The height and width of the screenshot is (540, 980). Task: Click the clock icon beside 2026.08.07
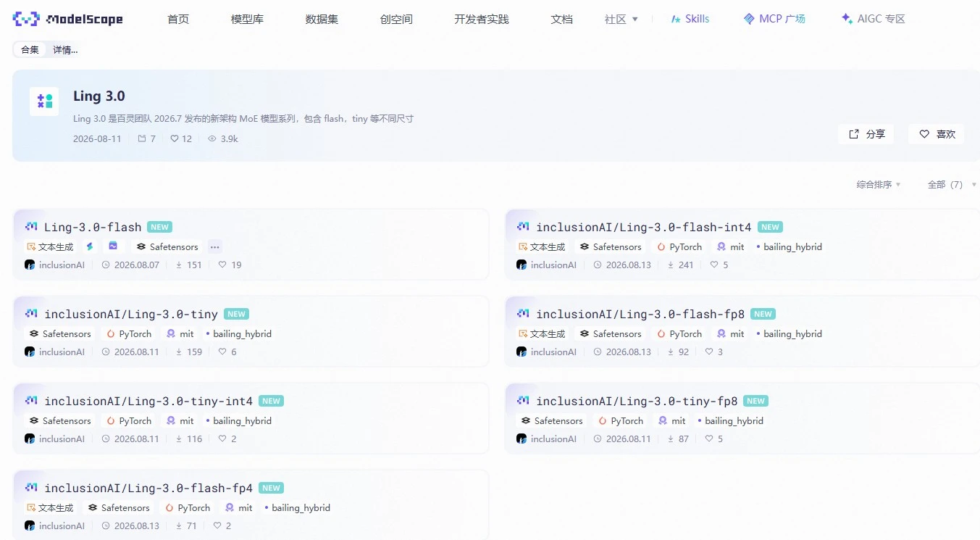click(x=106, y=265)
